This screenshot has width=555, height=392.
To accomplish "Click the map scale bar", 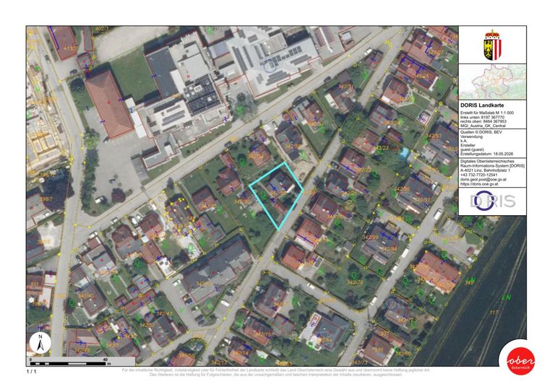I will click(x=69, y=362).
